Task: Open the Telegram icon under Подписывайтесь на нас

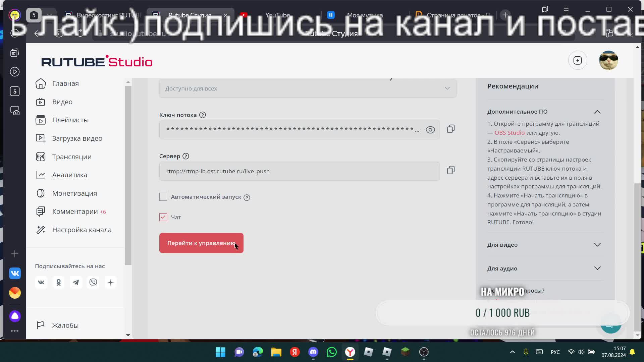Action: point(76,282)
